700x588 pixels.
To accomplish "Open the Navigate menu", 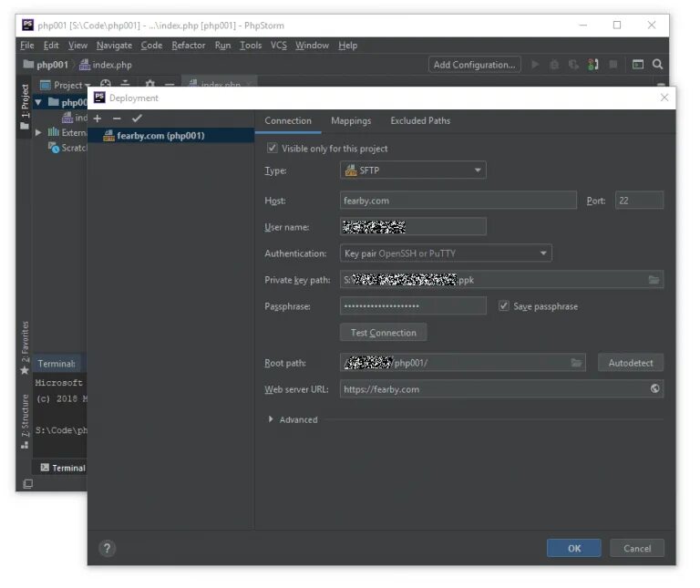I will tap(114, 45).
